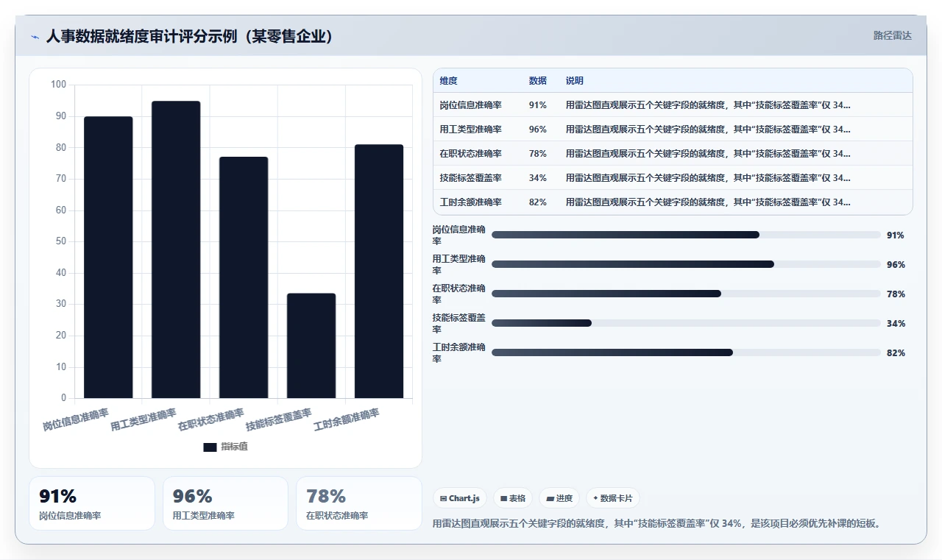The image size is (942, 560).
Task: Click the 78% value in table
Action: point(538,154)
